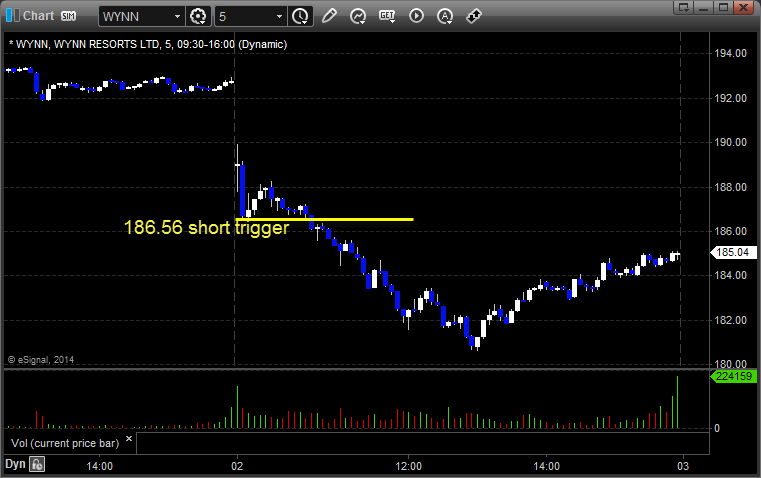
Task: Click the 224159 volume value marker
Action: [x=733, y=376]
